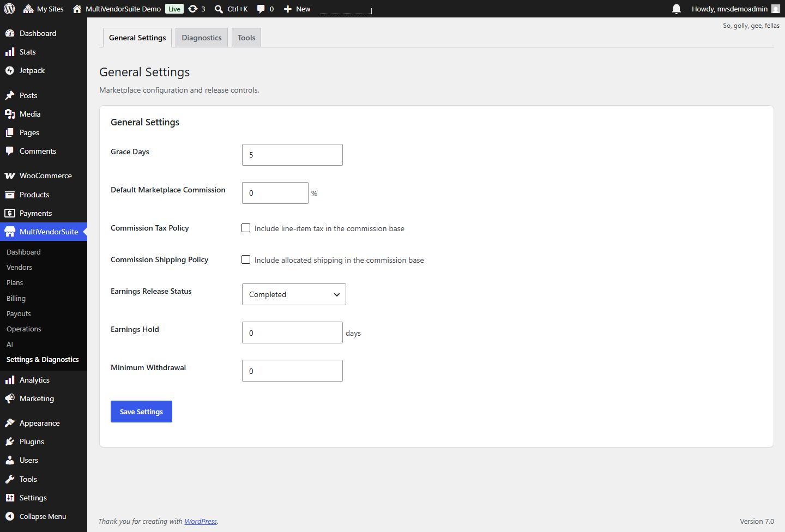
Task: Open Plans in MultiVendorSuite submenu
Action: click(15, 282)
